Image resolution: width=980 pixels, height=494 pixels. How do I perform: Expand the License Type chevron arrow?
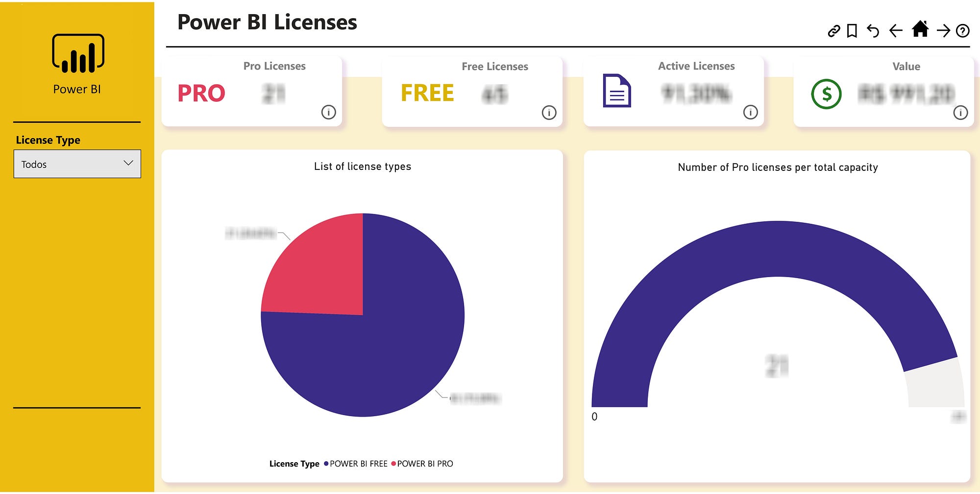click(128, 163)
